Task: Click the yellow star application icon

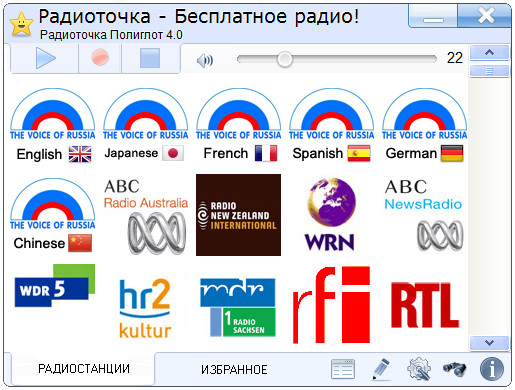Action: click(x=21, y=24)
